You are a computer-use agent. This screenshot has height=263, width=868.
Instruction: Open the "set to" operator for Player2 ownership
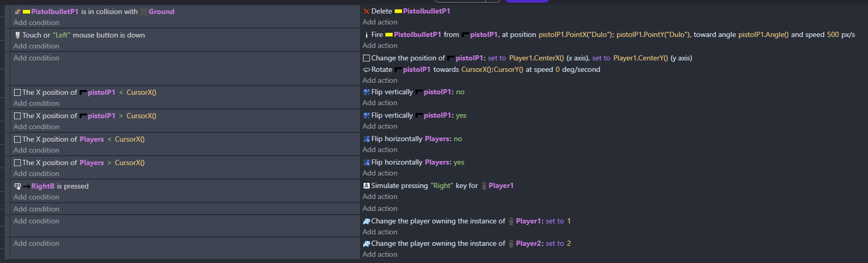[554, 244]
